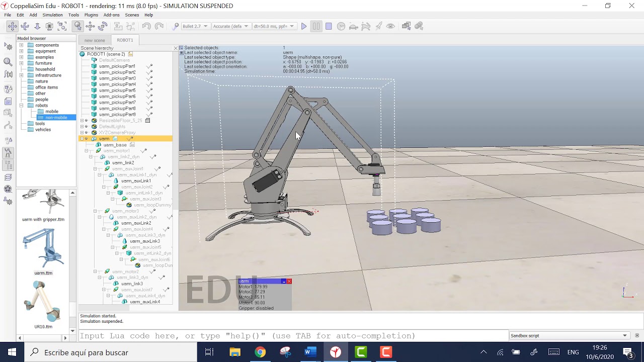Click the Windows Start button

12,352
